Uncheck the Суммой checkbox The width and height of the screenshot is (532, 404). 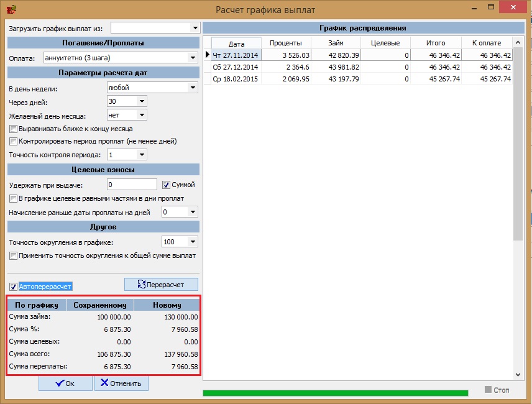(166, 185)
